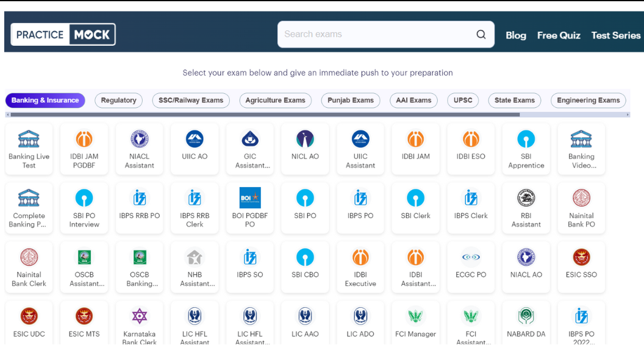Viewport: 644px width, 362px height.
Task: Open the IBPS RRB PO icon
Action: [139, 198]
